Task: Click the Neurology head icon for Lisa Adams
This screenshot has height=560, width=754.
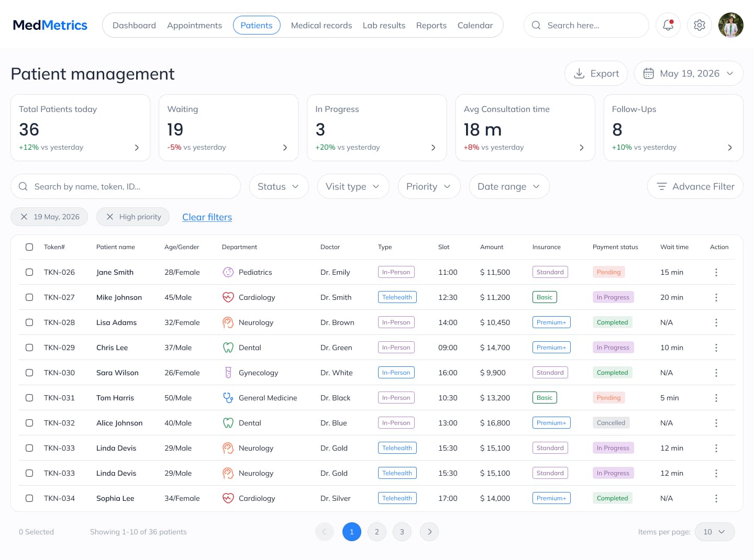Action: [x=228, y=322]
